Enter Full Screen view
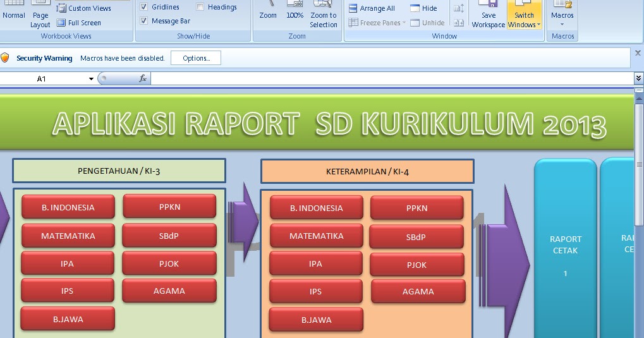The image size is (644, 338). click(x=79, y=23)
